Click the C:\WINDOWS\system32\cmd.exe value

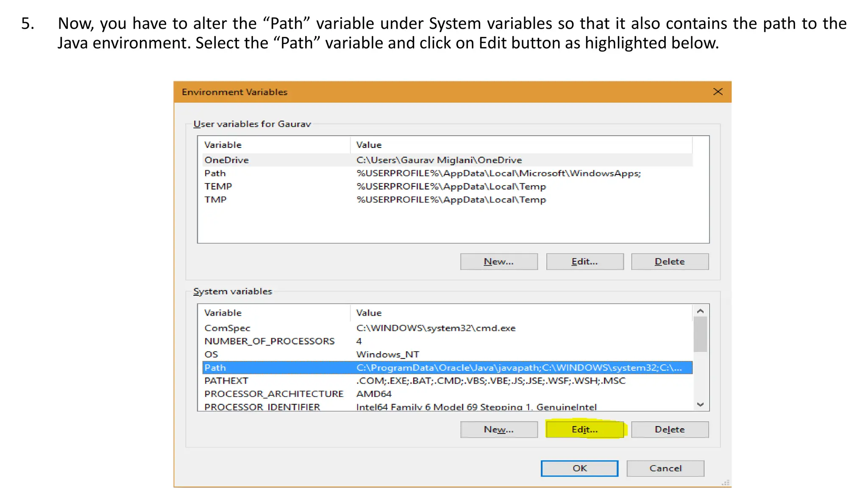(x=436, y=328)
